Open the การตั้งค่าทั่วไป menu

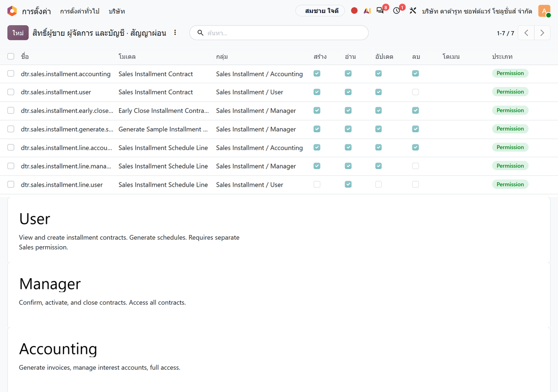click(x=80, y=11)
